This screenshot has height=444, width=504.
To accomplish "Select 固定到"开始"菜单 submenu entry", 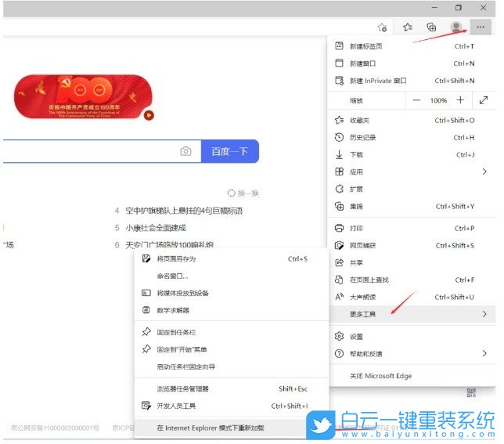I will coord(232,349).
